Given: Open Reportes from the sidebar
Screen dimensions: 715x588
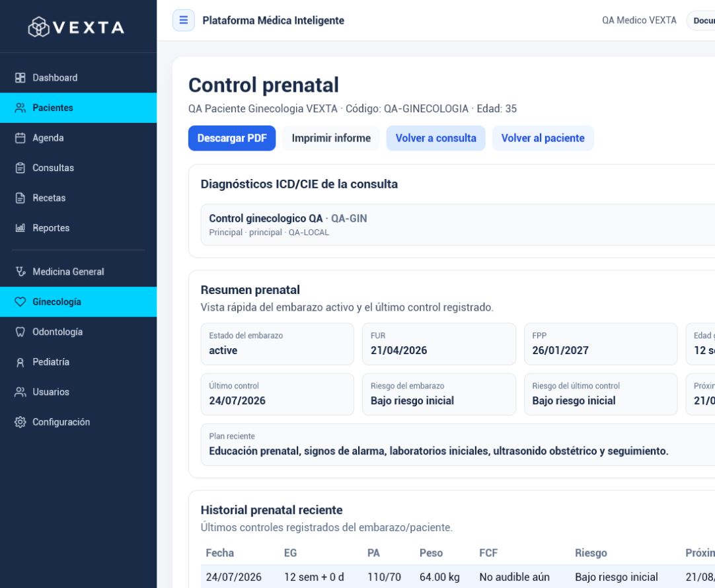Looking at the screenshot, I should pyautogui.click(x=79, y=228).
